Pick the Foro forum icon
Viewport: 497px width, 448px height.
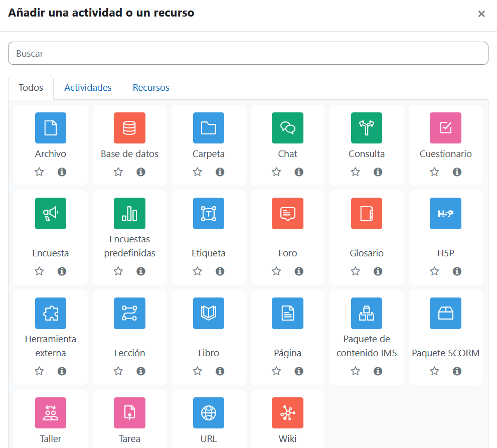click(x=287, y=213)
